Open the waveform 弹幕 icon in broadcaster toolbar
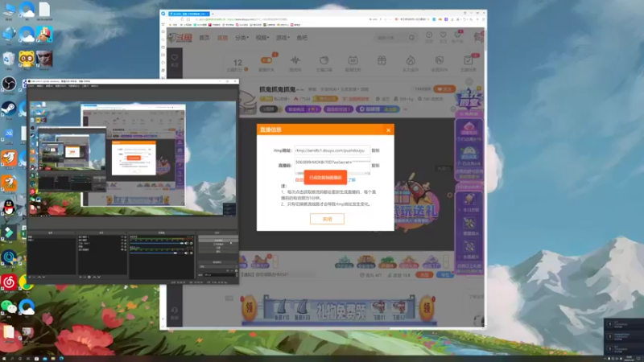Viewport: 644px width, 362px height. (x=295, y=61)
